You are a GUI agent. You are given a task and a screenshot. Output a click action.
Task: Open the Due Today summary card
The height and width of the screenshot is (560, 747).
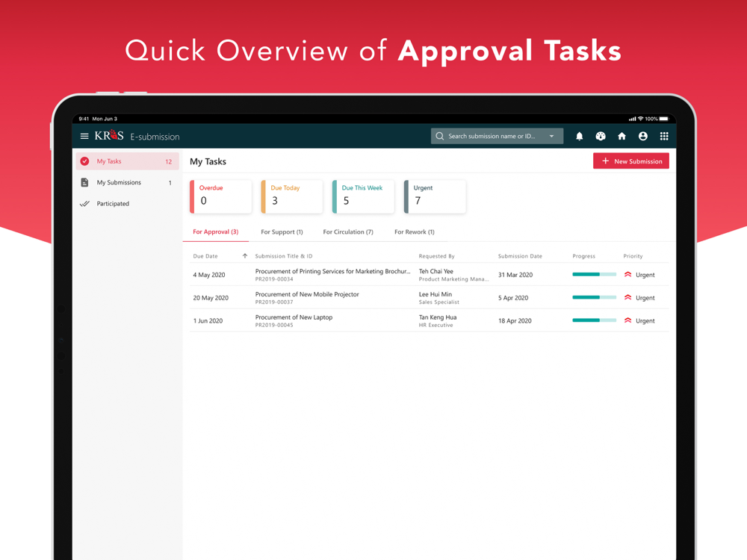coord(292,196)
